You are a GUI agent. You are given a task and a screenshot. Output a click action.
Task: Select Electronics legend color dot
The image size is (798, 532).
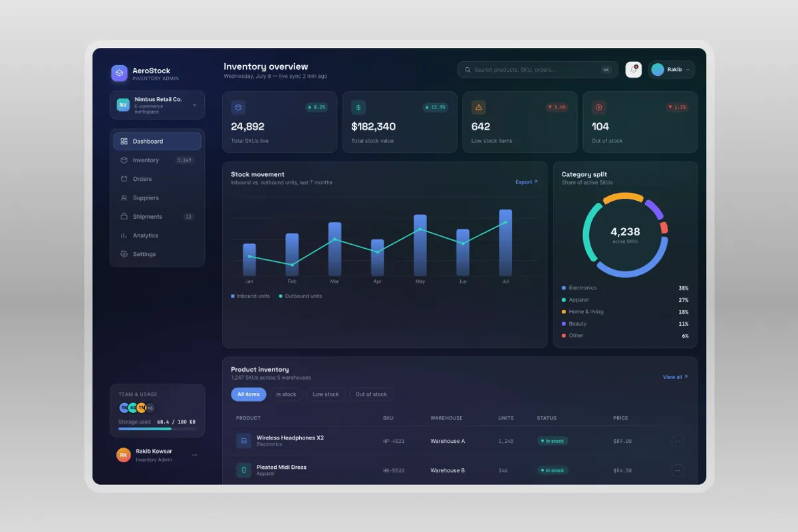click(x=564, y=288)
